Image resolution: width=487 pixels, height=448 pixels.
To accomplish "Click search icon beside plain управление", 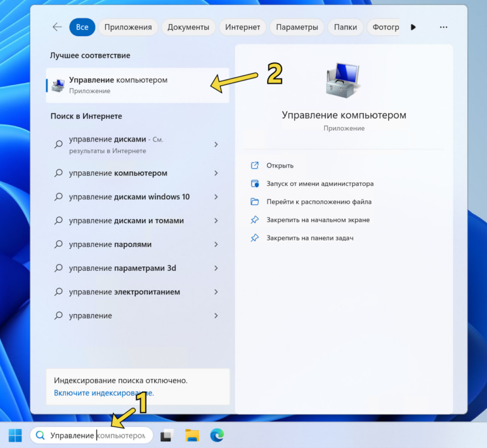I will click(58, 315).
